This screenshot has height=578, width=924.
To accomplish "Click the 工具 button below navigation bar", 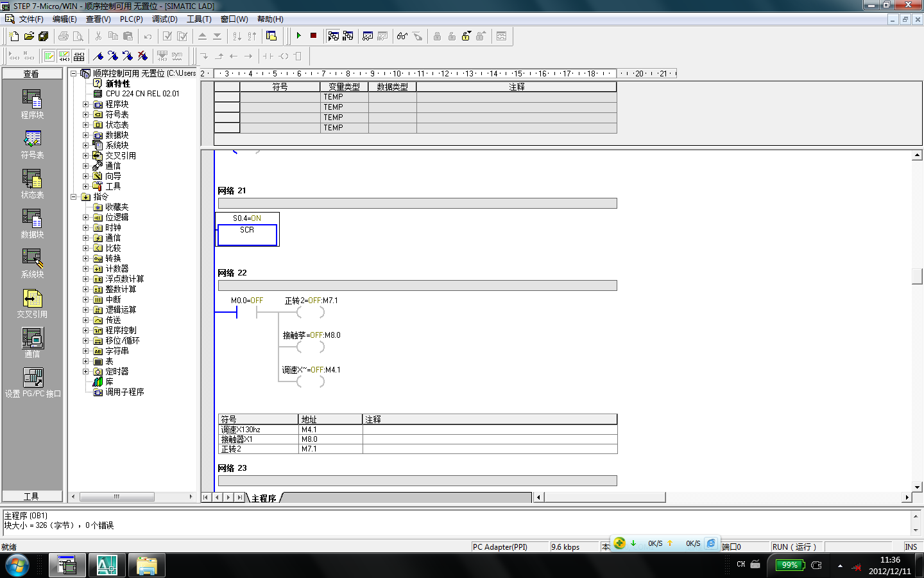I will click(x=32, y=496).
